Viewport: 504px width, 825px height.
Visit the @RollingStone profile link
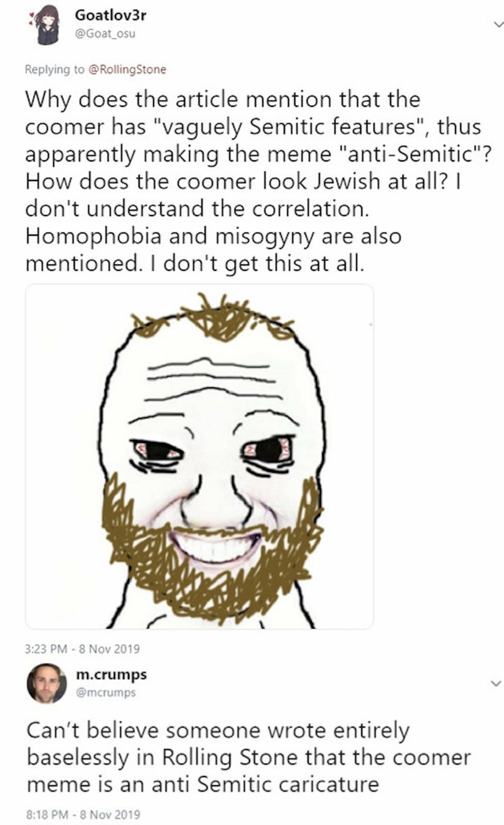[127, 70]
